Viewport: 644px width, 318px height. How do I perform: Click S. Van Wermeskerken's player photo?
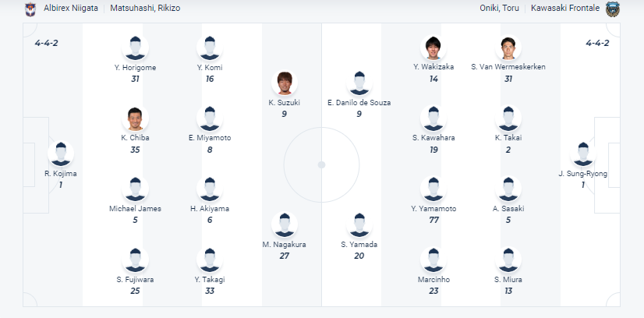[x=508, y=48]
